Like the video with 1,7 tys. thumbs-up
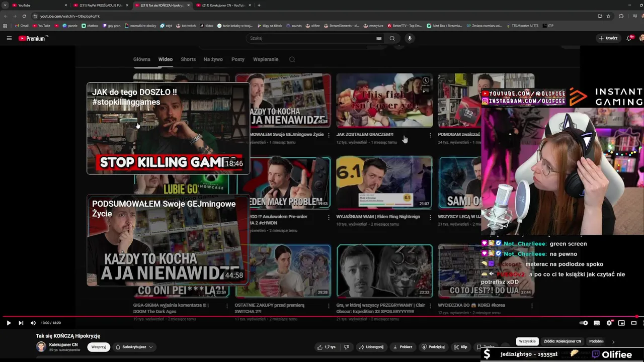The height and width of the screenshot is (362, 644). pos(327,347)
